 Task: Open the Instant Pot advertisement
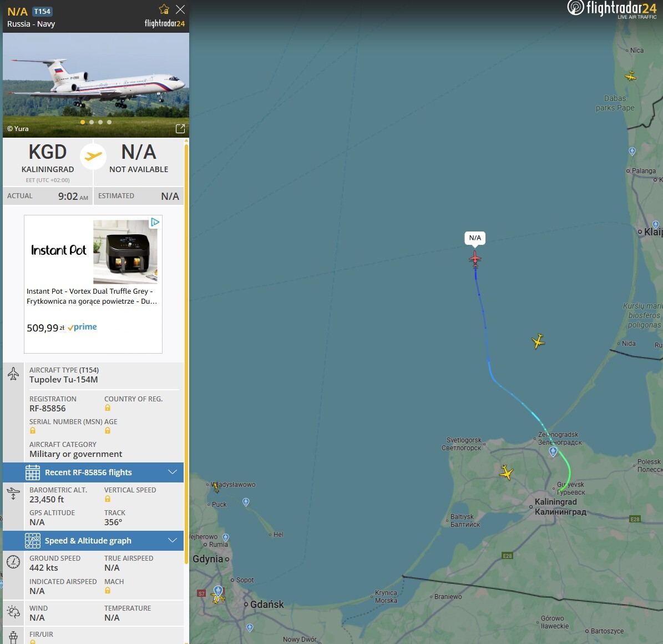pyautogui.click(x=93, y=284)
